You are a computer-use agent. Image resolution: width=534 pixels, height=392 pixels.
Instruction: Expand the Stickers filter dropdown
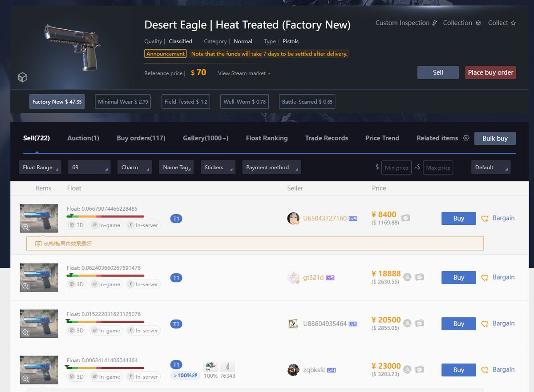(218, 167)
